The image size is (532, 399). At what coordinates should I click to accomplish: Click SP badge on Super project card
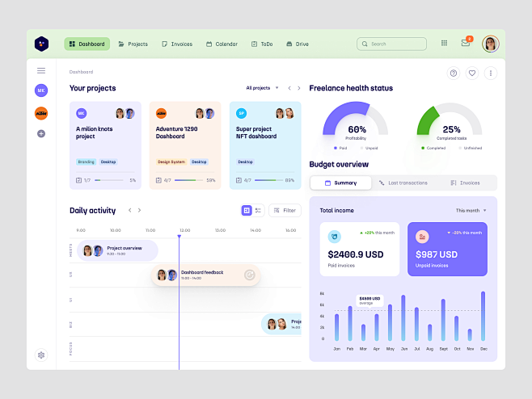241,113
